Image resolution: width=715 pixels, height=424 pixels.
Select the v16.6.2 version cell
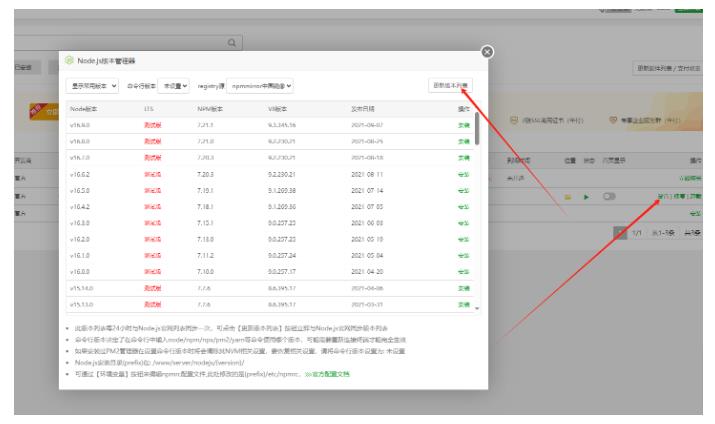(x=80, y=175)
